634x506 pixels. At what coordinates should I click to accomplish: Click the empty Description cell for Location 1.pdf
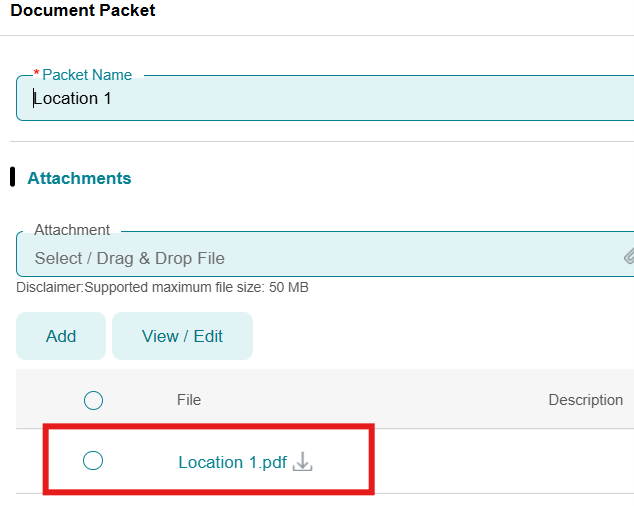585,461
